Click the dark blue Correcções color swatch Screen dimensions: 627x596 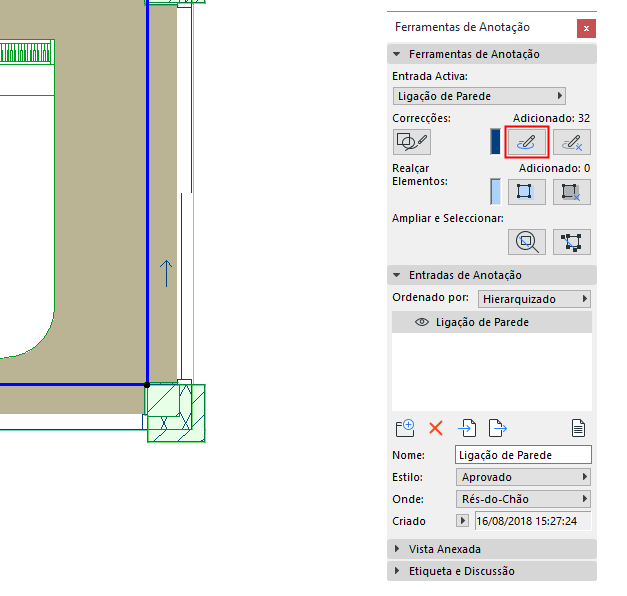[495, 142]
